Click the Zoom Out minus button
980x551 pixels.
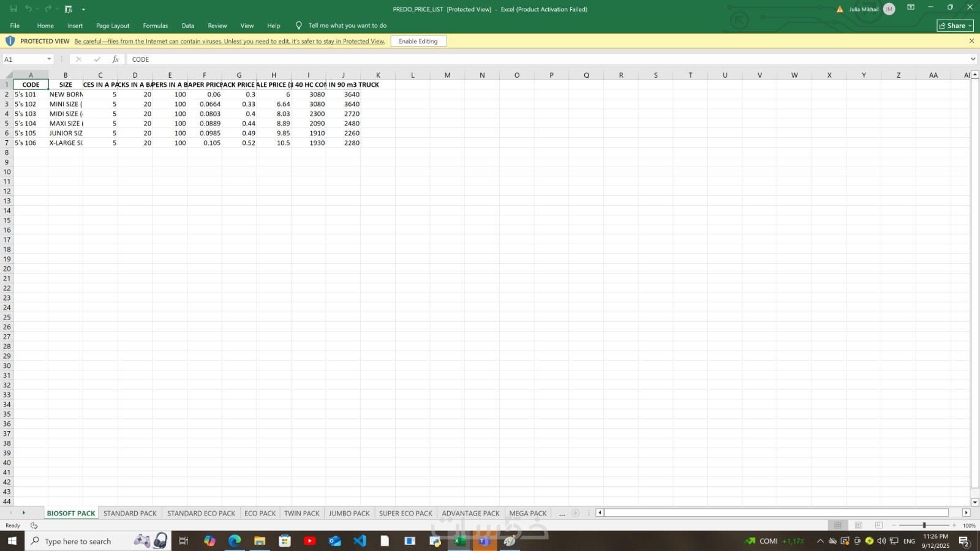click(894, 525)
